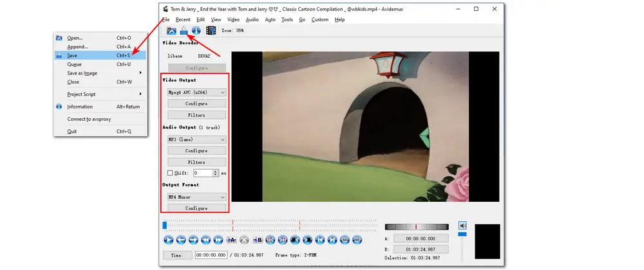Open the Tools menu
644x270 pixels.
[x=287, y=20]
